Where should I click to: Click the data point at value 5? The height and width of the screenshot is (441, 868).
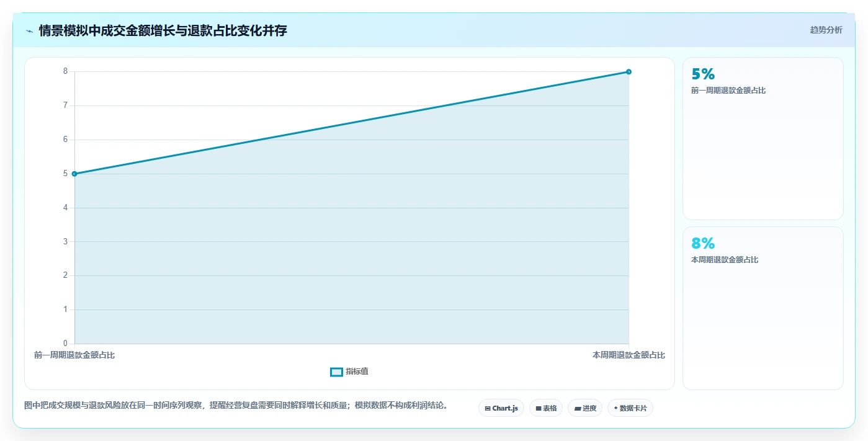point(74,174)
